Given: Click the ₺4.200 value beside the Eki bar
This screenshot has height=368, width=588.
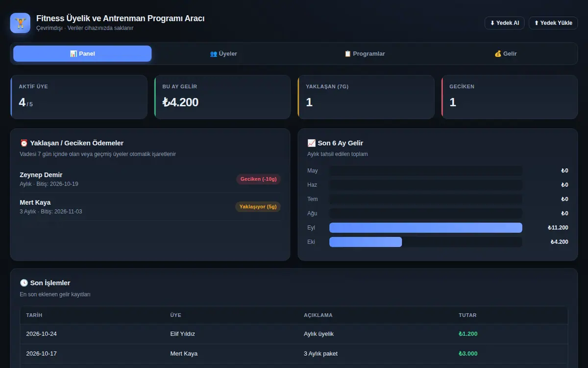Looking at the screenshot, I should pyautogui.click(x=560, y=242).
